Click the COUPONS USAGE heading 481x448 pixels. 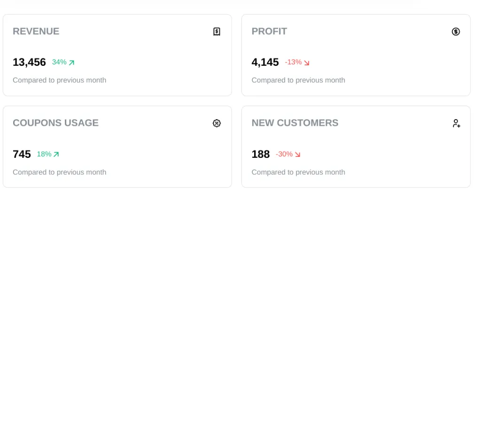pyautogui.click(x=55, y=123)
